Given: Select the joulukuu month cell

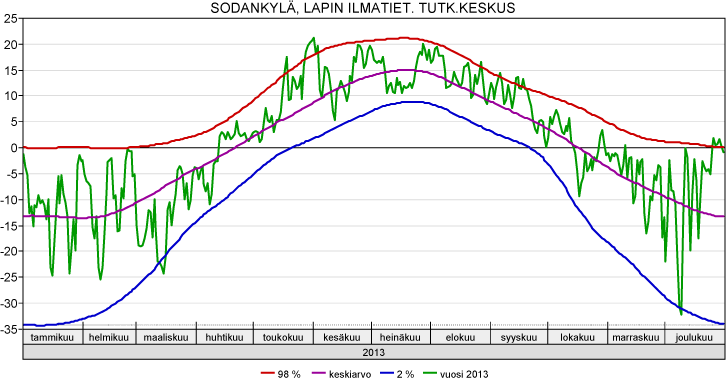Looking at the screenshot, I should point(695,337).
